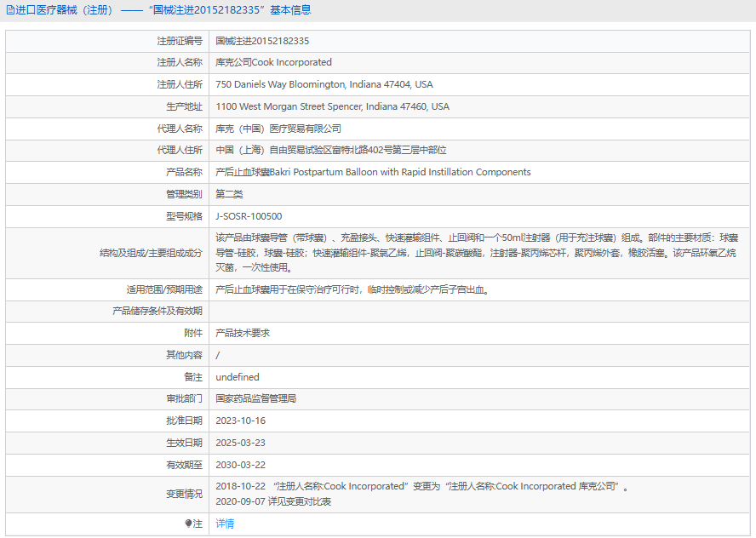Click the 注册人名称 label

(x=180, y=62)
